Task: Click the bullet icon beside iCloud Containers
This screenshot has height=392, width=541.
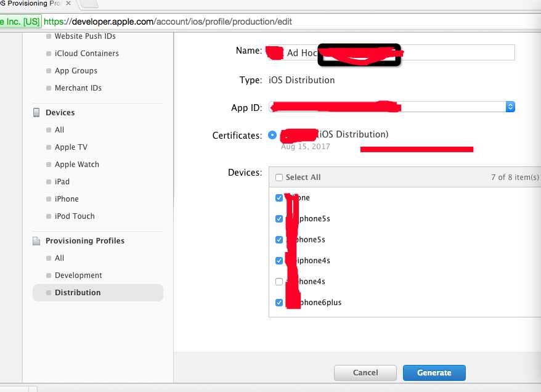Action: point(49,54)
